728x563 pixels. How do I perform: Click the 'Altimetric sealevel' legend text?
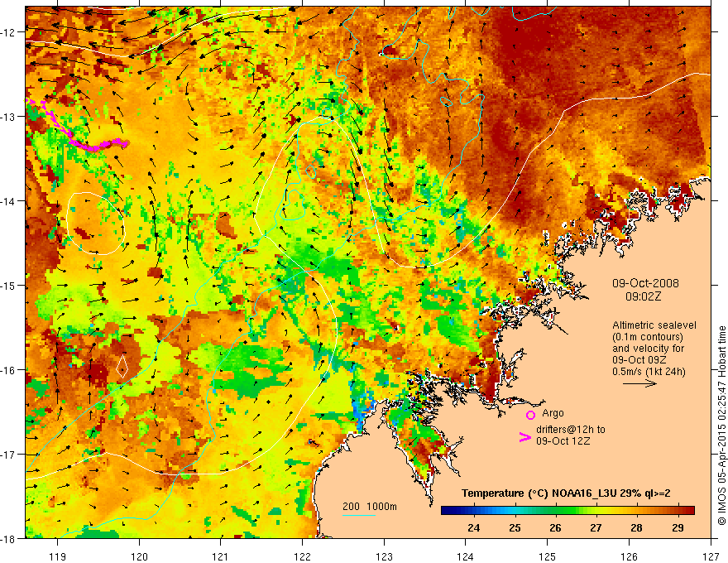(x=654, y=325)
